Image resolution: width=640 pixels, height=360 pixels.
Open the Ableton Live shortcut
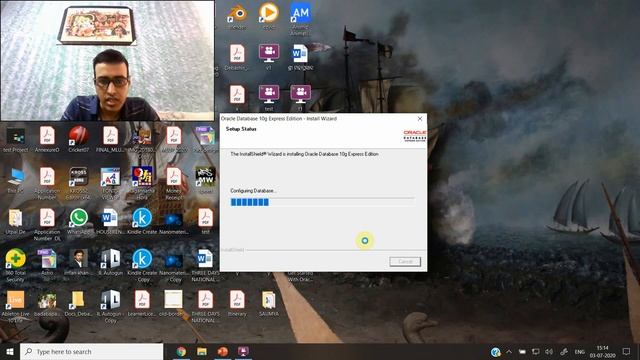[16, 306]
